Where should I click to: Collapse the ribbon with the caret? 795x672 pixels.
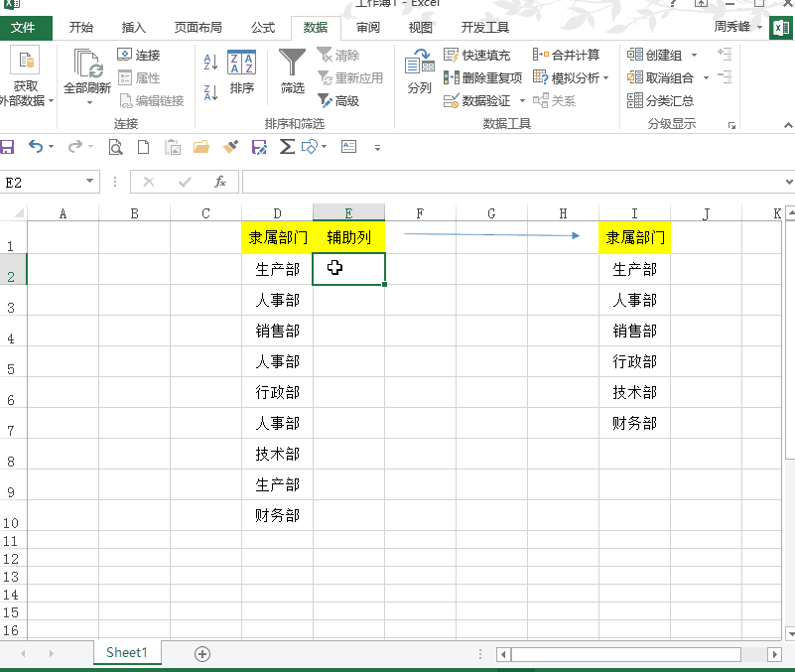(x=788, y=125)
